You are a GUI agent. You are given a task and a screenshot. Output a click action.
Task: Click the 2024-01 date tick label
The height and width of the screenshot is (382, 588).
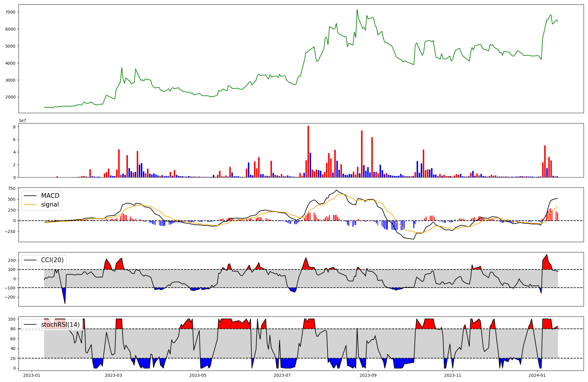pos(537,375)
